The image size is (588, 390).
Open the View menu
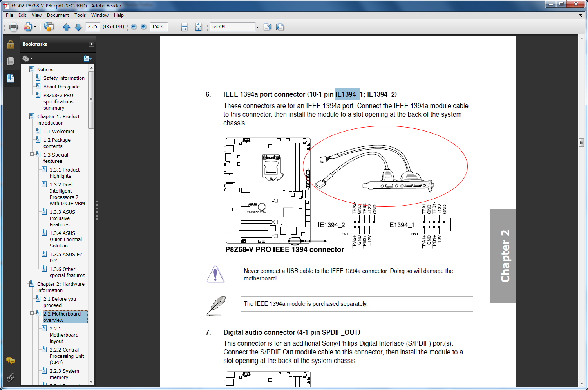(x=36, y=15)
